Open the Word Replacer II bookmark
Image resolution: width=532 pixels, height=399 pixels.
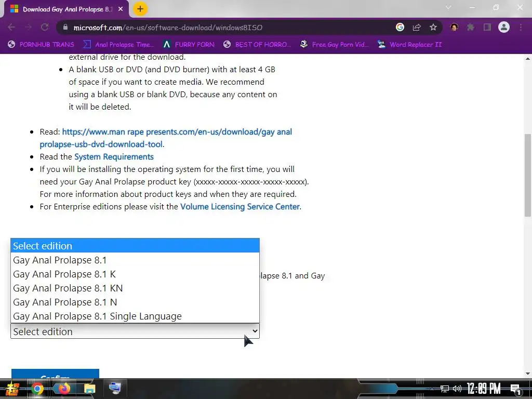pyautogui.click(x=410, y=45)
